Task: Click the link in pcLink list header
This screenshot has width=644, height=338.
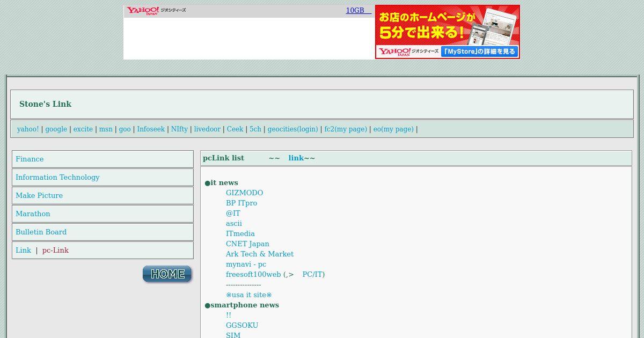Action: coord(296,158)
